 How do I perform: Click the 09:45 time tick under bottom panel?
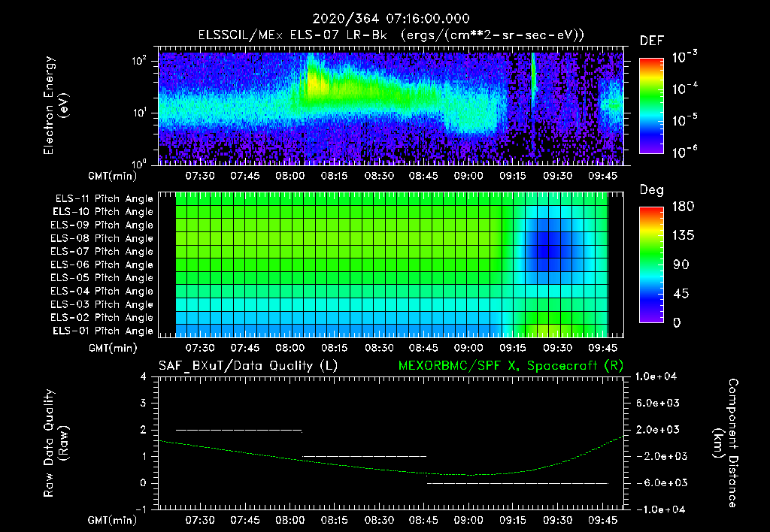(x=602, y=520)
